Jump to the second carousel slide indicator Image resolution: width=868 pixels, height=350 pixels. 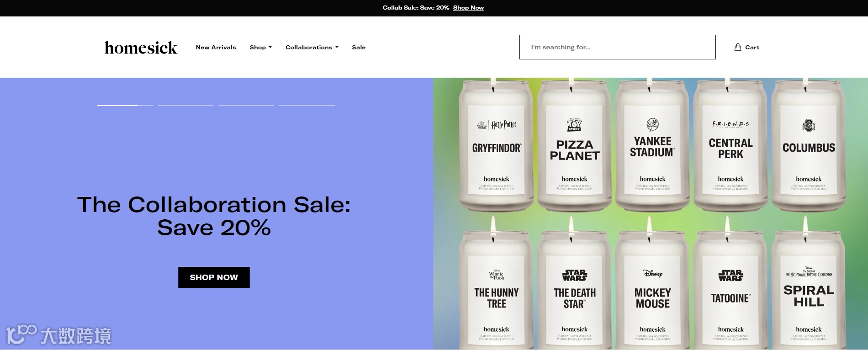click(x=185, y=106)
